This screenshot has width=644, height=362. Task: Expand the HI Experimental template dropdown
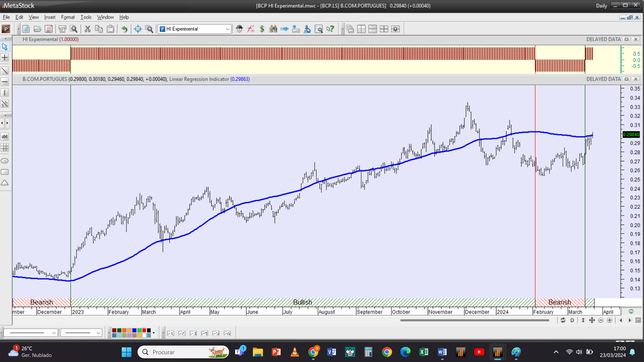[227, 29]
